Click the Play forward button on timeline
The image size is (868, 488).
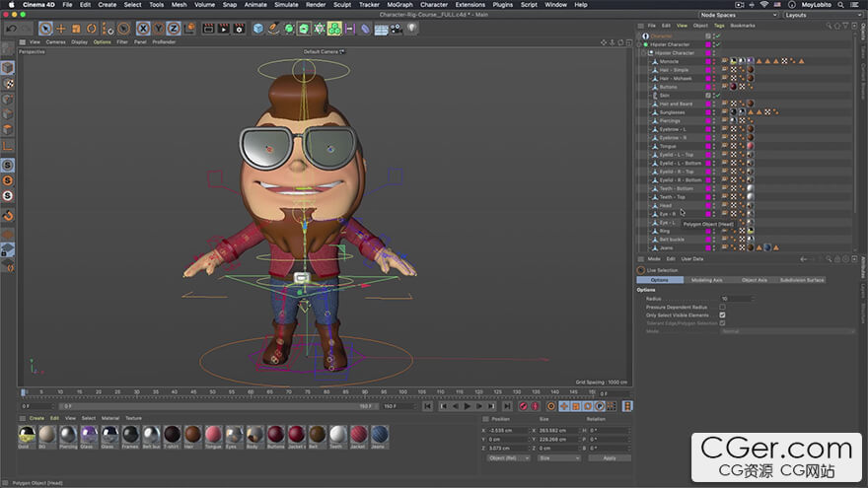[468, 406]
